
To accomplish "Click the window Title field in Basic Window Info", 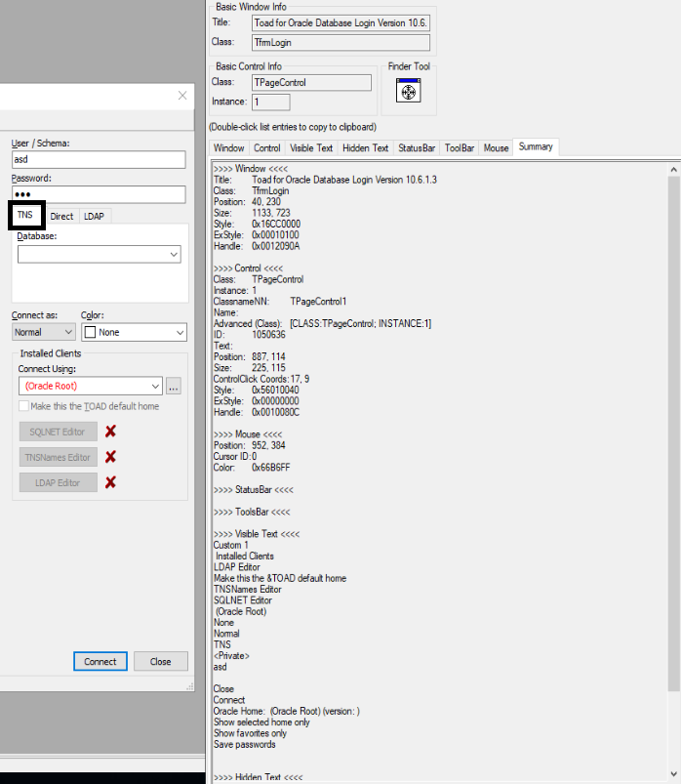I will tap(341, 23).
